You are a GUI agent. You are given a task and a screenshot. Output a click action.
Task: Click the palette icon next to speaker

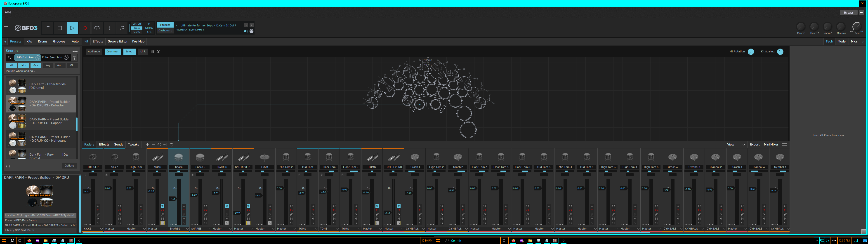pyautogui.click(x=251, y=31)
